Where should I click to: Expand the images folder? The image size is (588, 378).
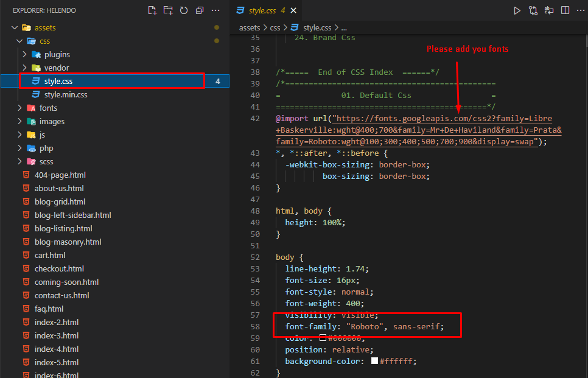pos(20,122)
